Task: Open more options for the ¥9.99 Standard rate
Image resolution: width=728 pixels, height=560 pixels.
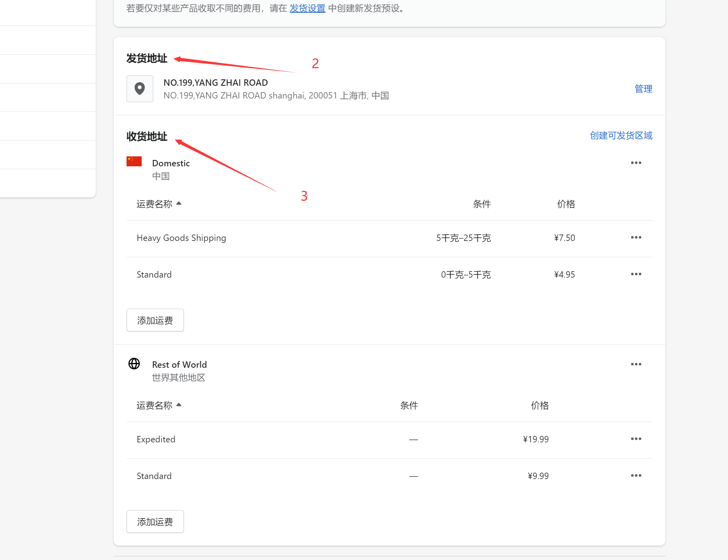Action: tap(636, 475)
